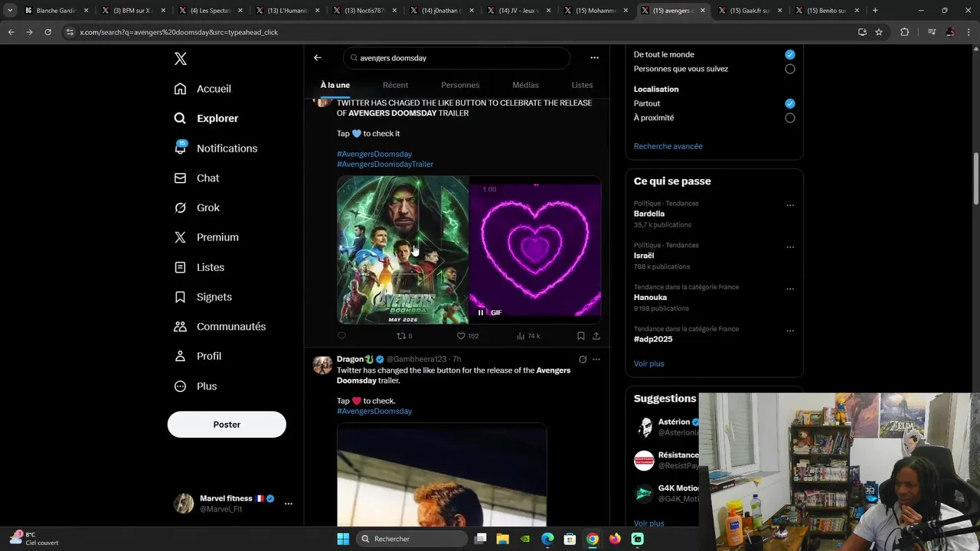Click the Poster button
This screenshot has height=551, width=980.
point(227,425)
